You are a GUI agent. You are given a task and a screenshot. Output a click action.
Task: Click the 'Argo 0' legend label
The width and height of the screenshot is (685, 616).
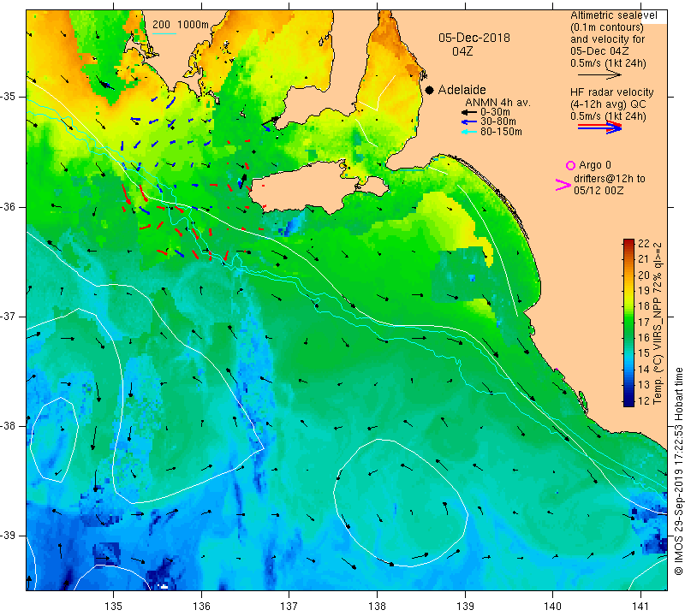pos(594,165)
